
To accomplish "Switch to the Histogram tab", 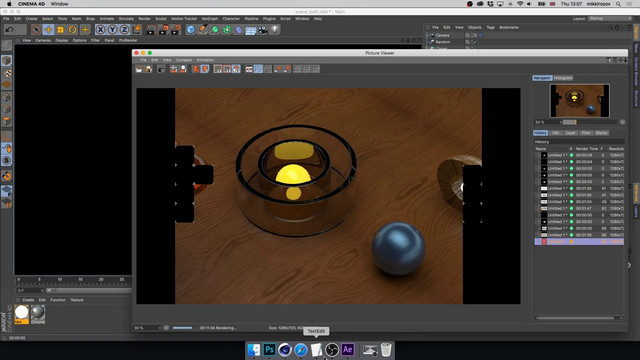I will 563,78.
